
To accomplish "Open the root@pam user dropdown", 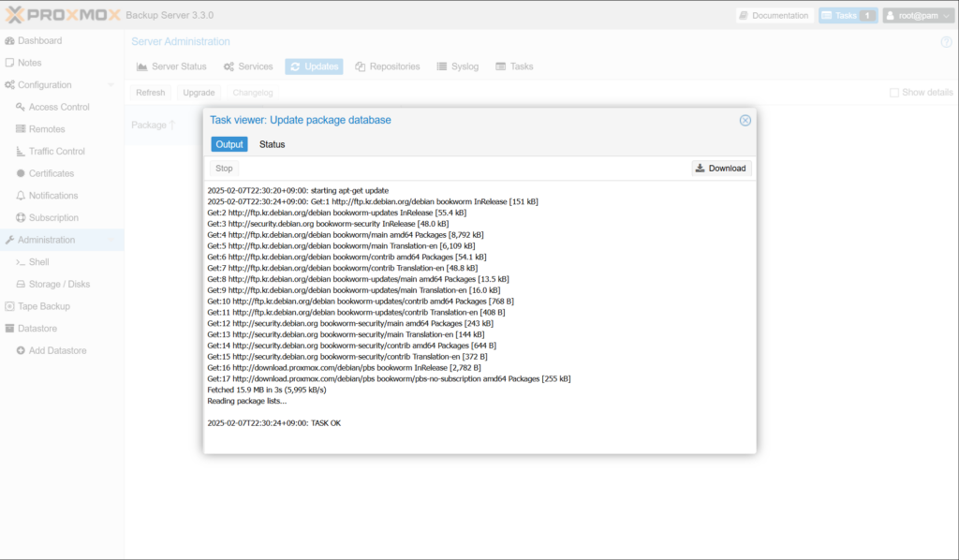I will coord(918,16).
